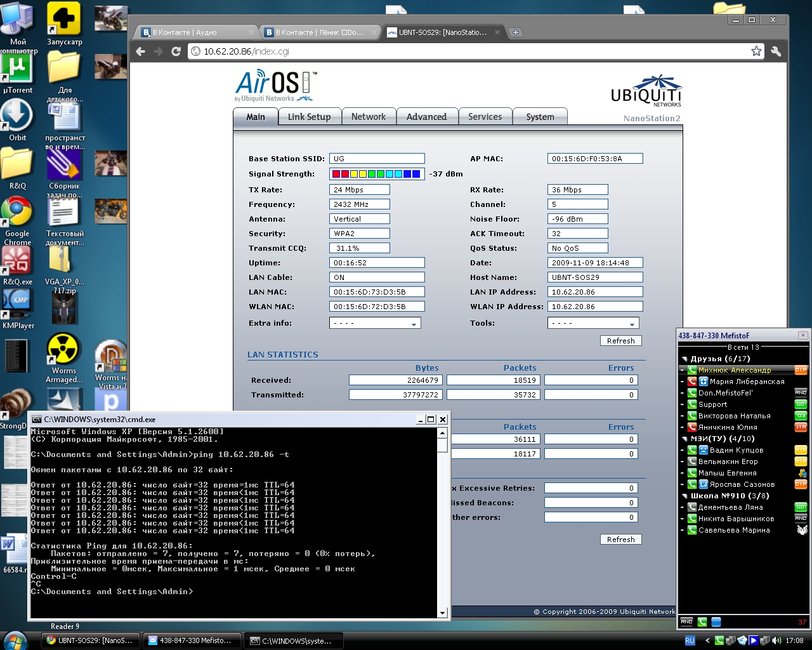The height and width of the screenshot is (650, 812).
Task: Open the Services tab
Action: (485, 117)
